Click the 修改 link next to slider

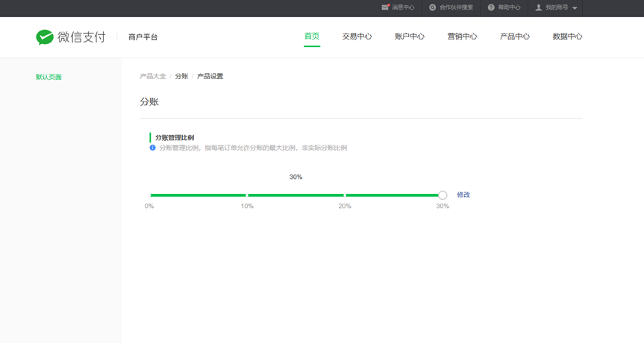tap(463, 195)
